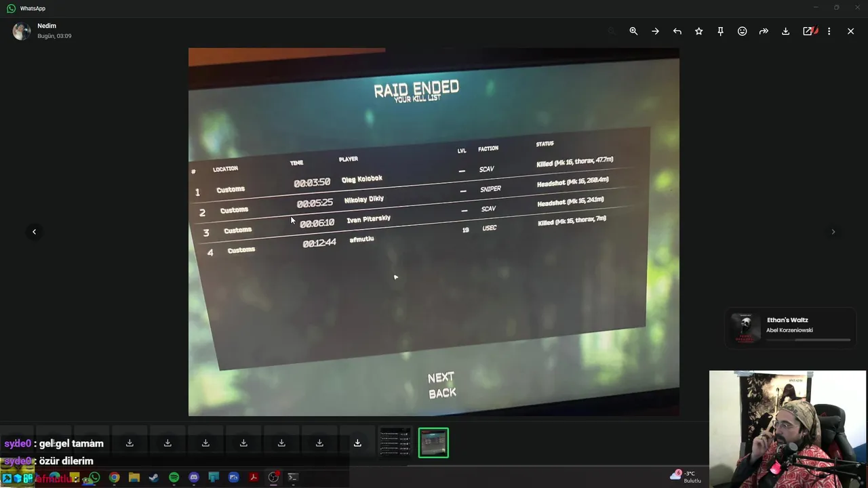Open Spotify from the taskbar

pos(174,478)
